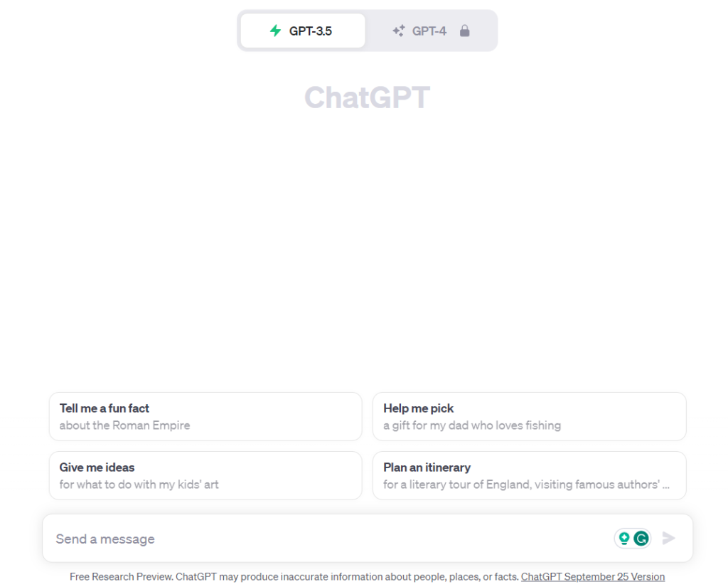Select the 'Give me ideas' kids' art card

(205, 475)
